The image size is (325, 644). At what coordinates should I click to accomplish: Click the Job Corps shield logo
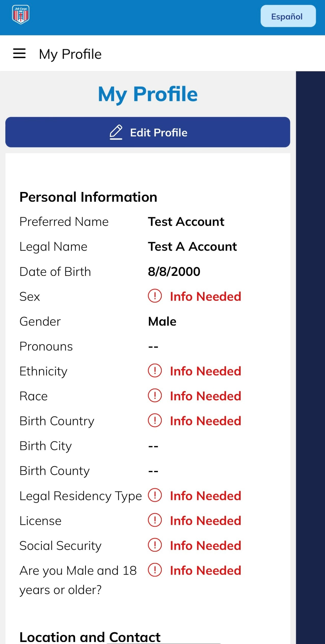tap(20, 15)
